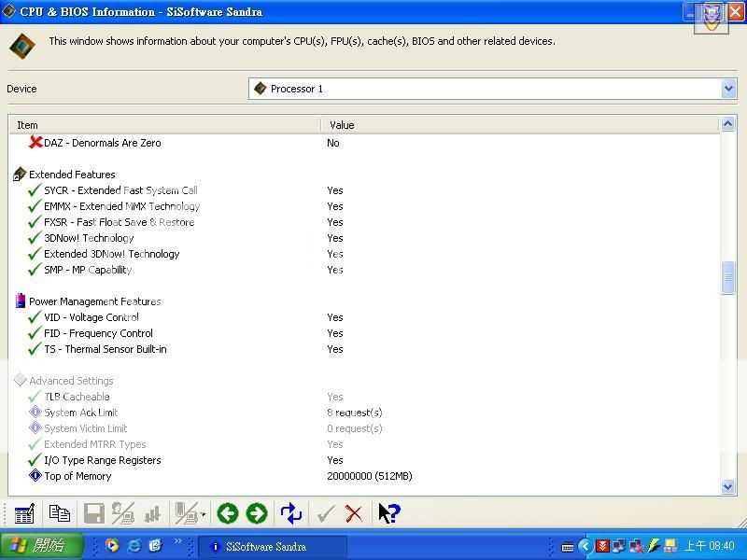Click the vertical scrollbar thumb in the list
This screenshot has height=560, width=747.
pos(728,278)
